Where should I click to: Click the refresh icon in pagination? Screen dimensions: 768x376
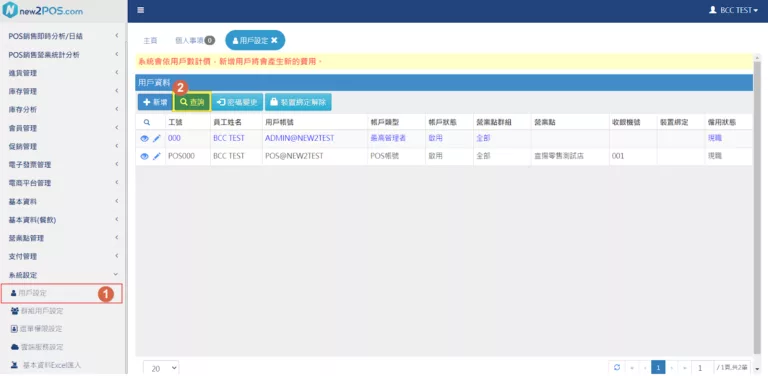[617, 367]
